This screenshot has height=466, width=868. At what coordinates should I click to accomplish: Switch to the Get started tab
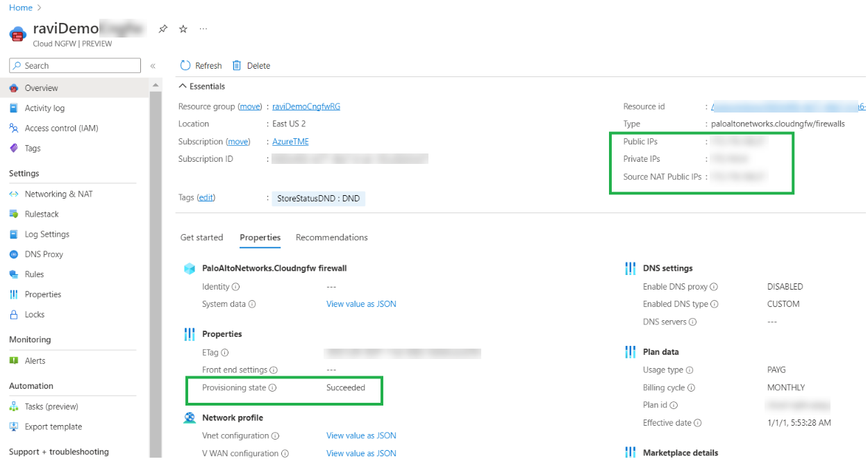201,238
